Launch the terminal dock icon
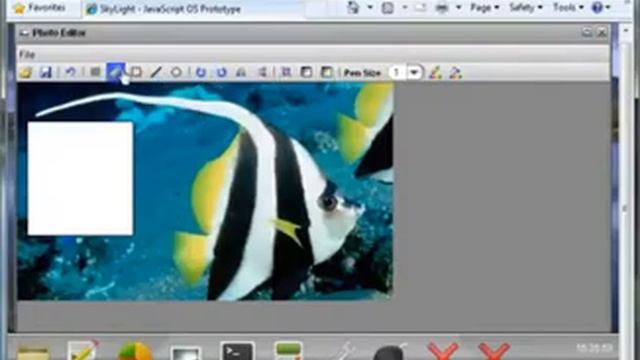 click(237, 351)
